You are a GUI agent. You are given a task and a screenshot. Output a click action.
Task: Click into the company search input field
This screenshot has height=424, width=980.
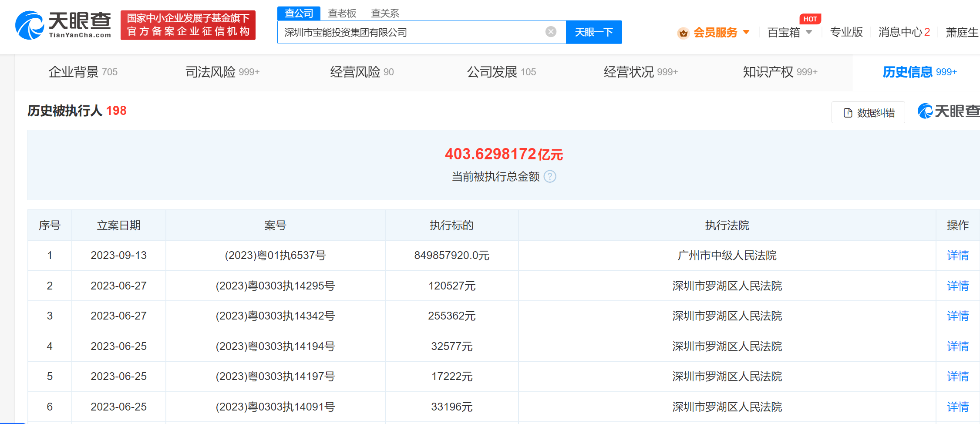409,32
